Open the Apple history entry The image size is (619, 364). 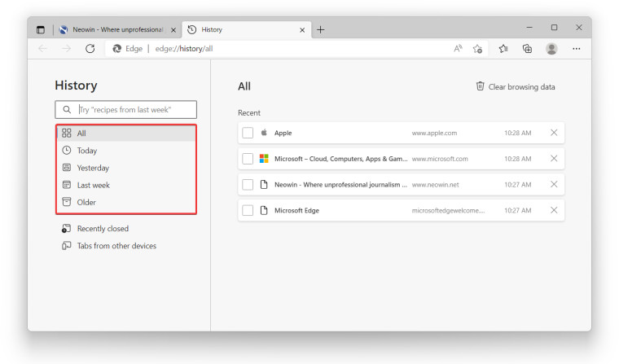(x=401, y=133)
